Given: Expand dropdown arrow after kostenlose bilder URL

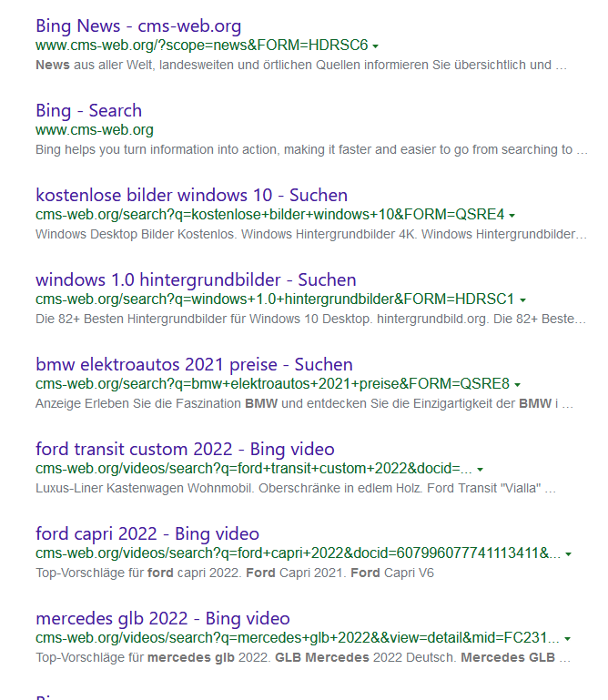Looking at the screenshot, I should pos(512,216).
